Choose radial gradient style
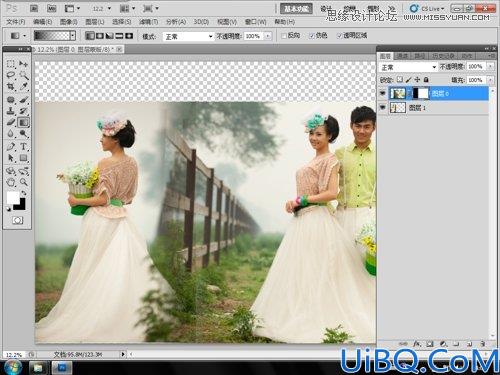Screen dimensions: 500x375 99,36
